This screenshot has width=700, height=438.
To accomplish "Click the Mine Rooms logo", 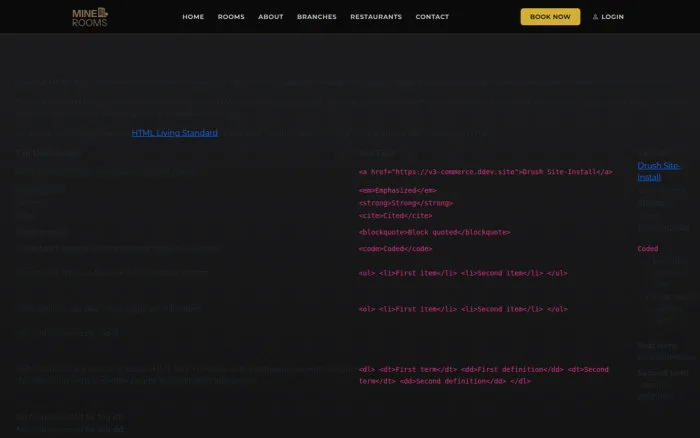I will pos(90,17).
